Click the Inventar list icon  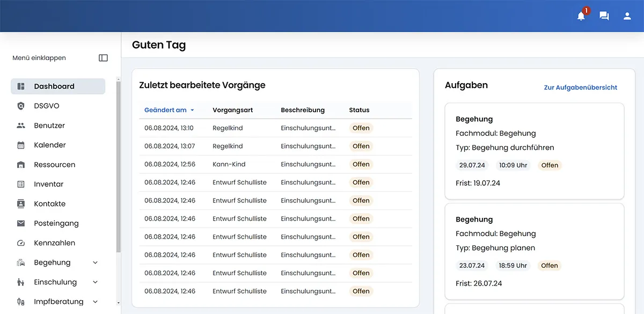(x=21, y=184)
